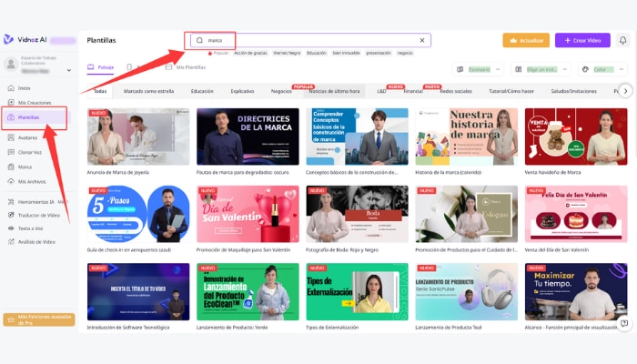
Task: Open Directrices de la Marca template
Action: pyautogui.click(x=248, y=136)
